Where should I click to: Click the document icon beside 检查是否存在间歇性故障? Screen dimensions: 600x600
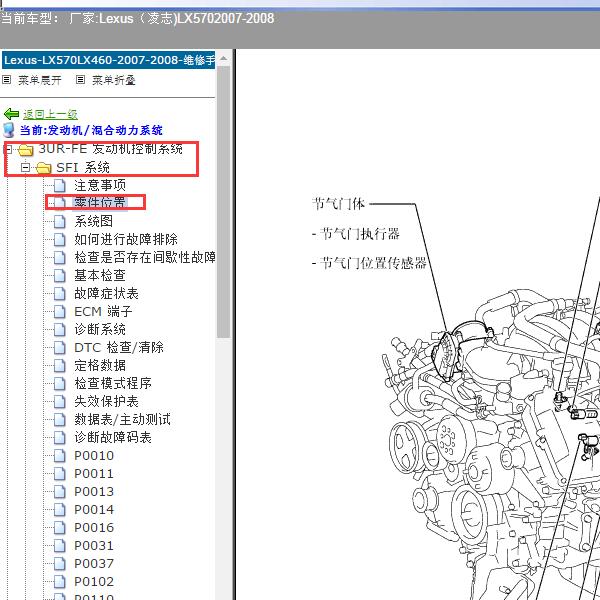pos(60,258)
